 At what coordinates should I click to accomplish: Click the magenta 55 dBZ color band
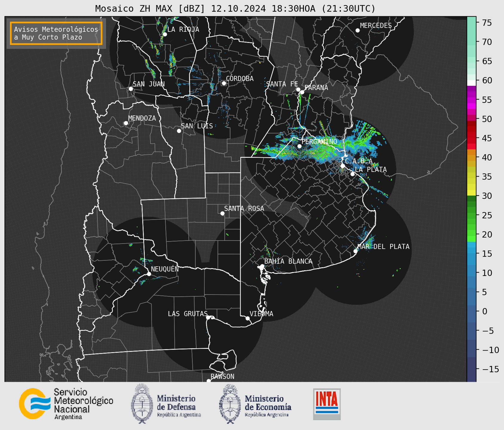click(471, 100)
